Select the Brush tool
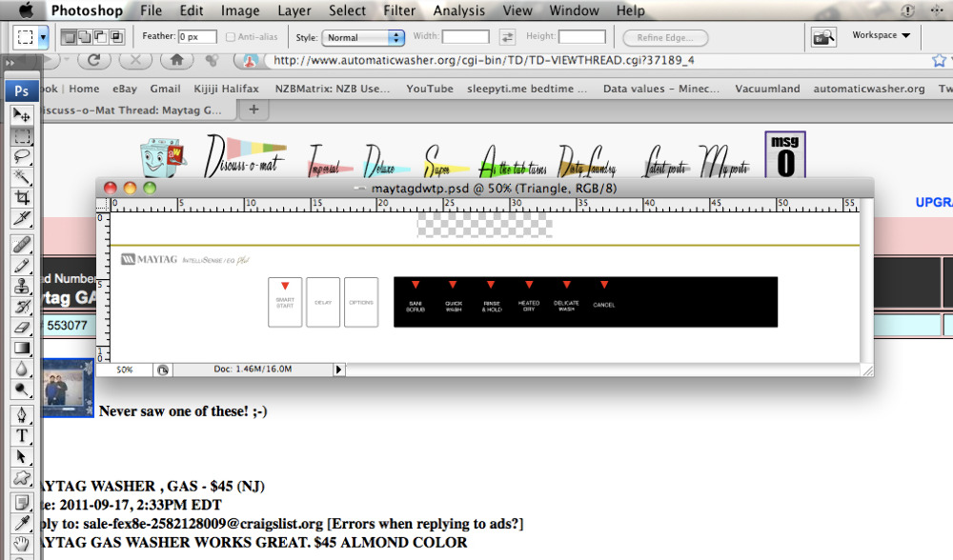 coord(21,266)
